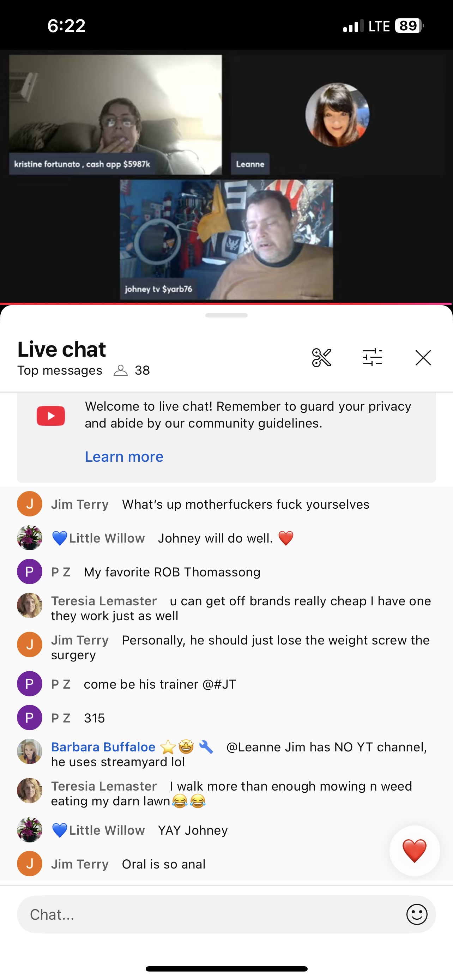
Task: Tap the johney tv video feed
Action: [x=226, y=240]
